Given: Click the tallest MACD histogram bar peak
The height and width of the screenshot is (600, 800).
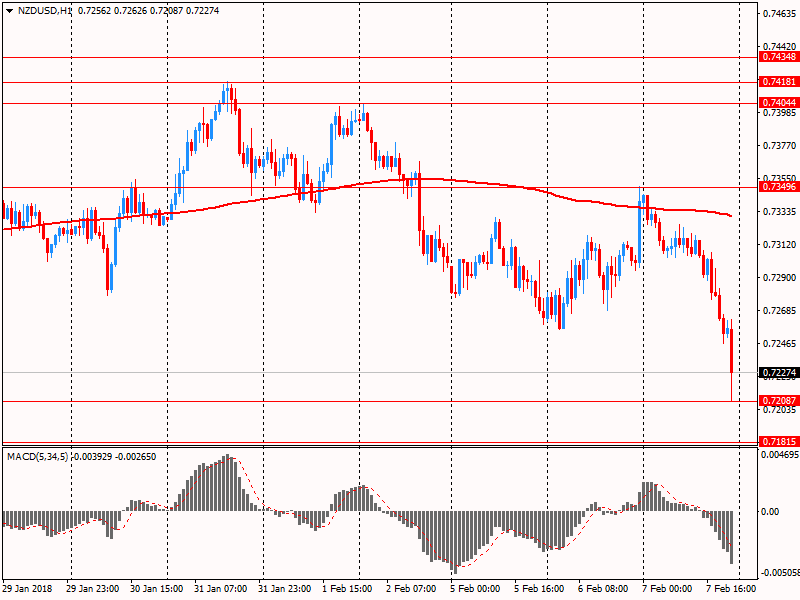Looking at the screenshot, I should [x=227, y=458].
